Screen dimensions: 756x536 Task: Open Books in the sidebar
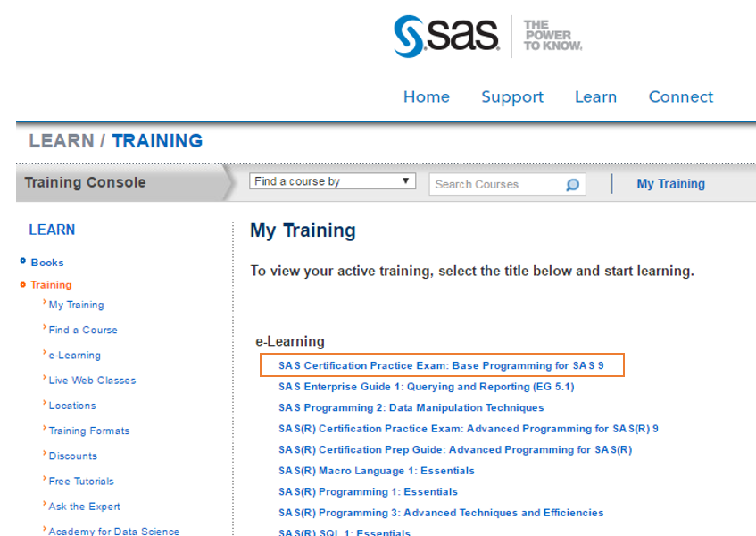coord(47,263)
